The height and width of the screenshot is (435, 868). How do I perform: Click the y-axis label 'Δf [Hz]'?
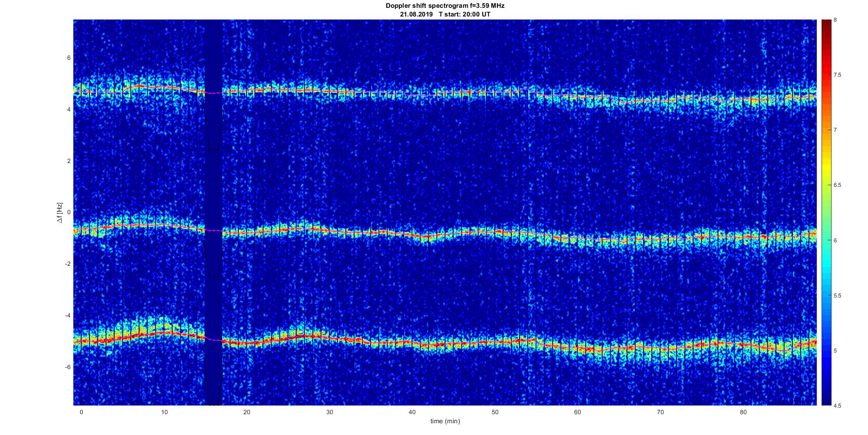[x=59, y=213]
